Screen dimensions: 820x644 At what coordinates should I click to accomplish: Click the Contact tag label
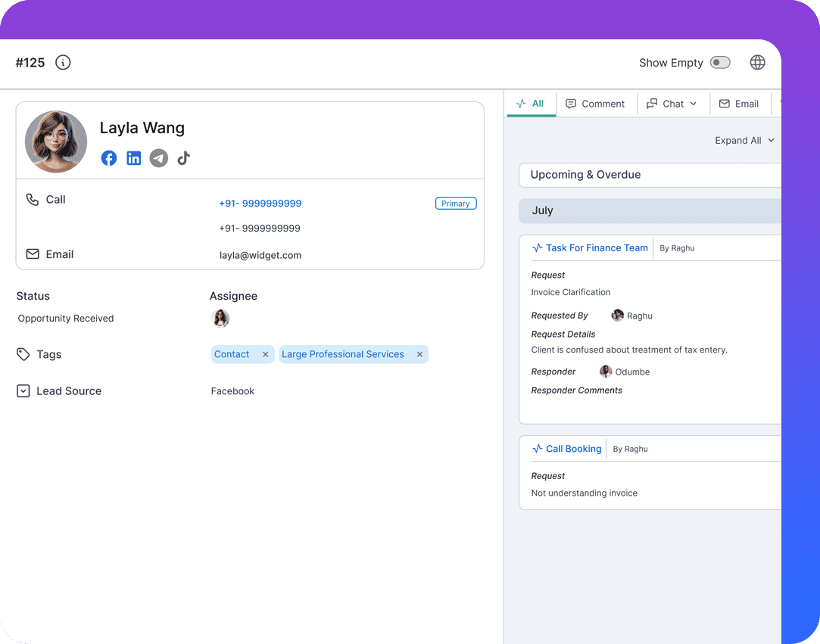[232, 354]
